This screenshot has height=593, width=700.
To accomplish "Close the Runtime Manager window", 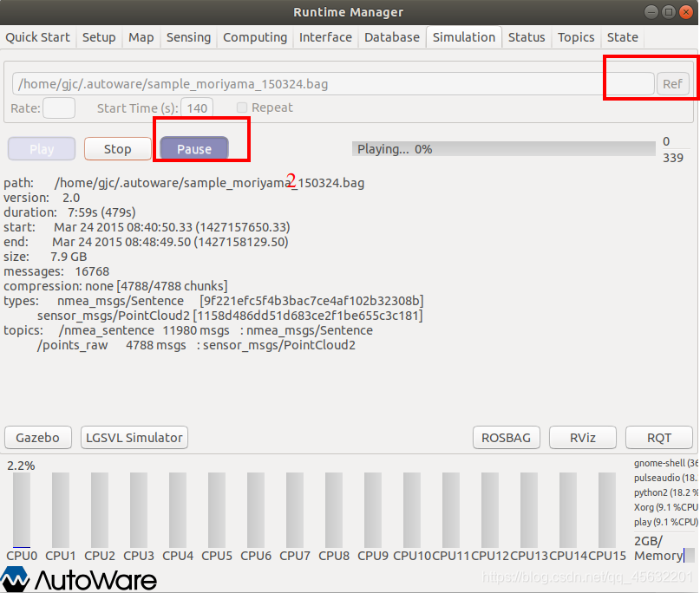I will (686, 12).
